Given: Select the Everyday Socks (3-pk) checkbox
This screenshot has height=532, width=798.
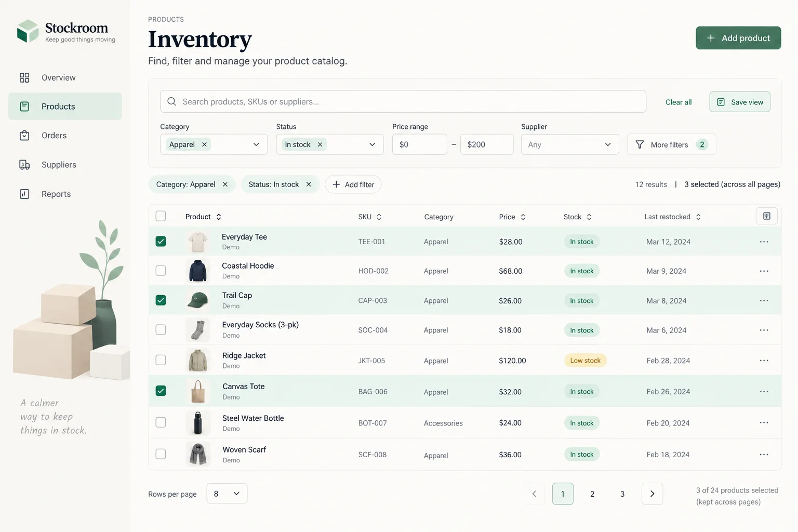Looking at the screenshot, I should 161,330.
